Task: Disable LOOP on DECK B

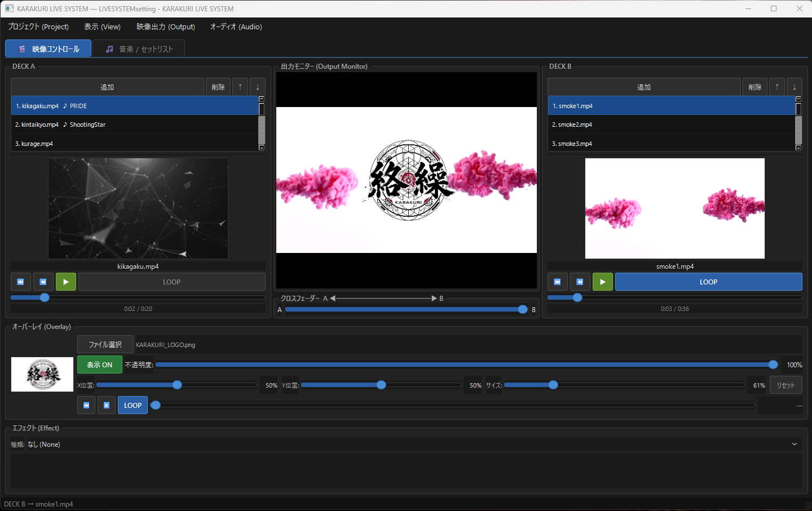Action: click(708, 282)
